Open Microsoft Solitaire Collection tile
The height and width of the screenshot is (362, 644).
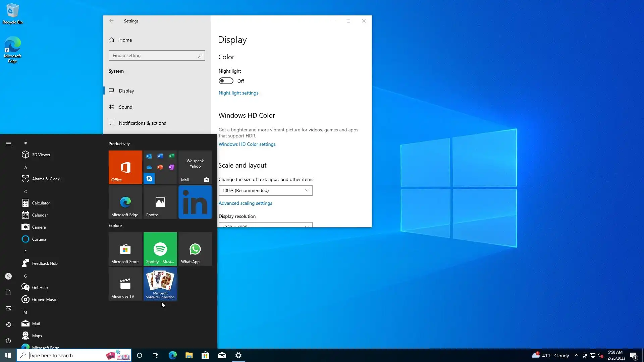(160, 284)
